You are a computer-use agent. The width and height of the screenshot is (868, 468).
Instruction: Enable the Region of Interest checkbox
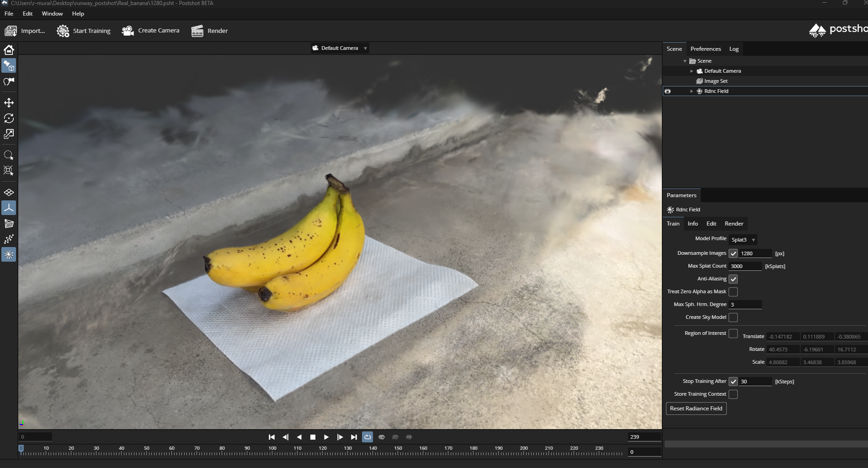[x=733, y=334]
